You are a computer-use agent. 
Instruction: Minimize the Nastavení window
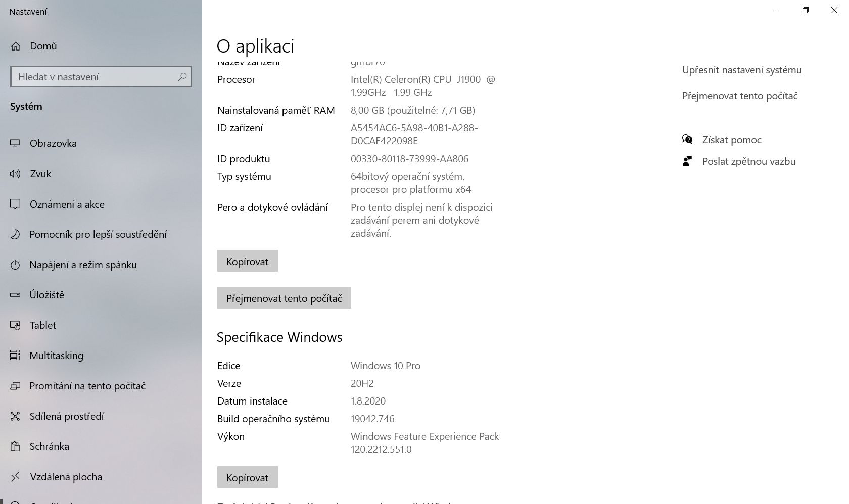(777, 10)
